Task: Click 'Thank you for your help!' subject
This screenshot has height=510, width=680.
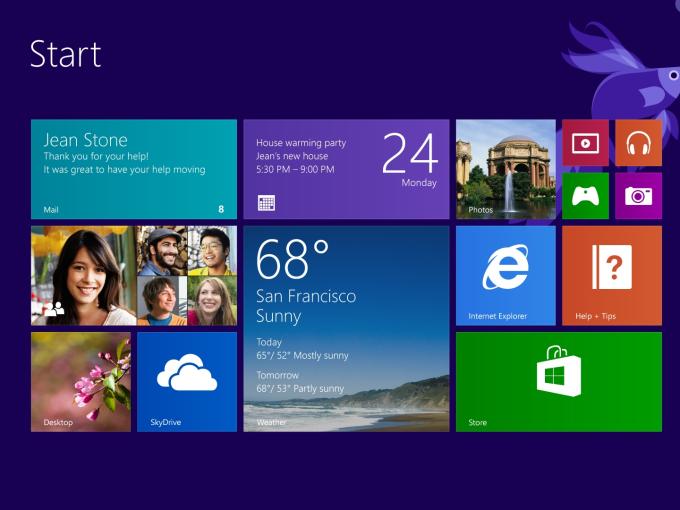Action: pyautogui.click(x=96, y=156)
